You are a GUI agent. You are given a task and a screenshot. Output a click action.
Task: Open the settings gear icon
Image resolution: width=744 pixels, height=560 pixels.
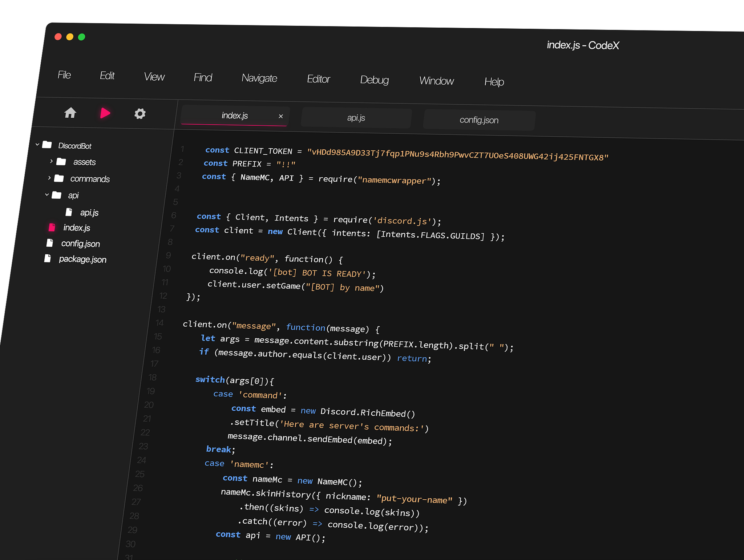tap(139, 114)
